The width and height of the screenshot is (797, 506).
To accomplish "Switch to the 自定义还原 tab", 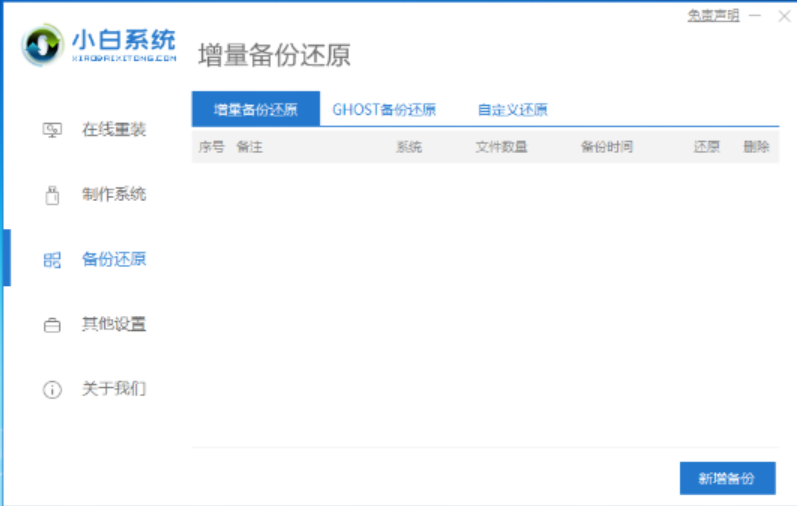I will [512, 109].
